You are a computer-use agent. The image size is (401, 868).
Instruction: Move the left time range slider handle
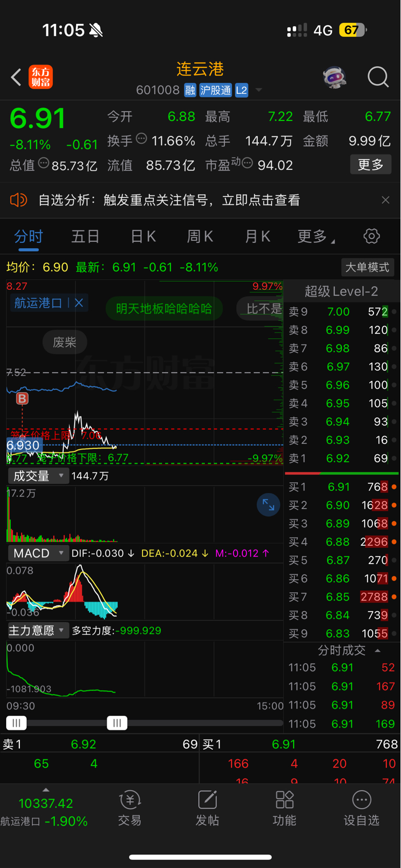click(x=17, y=723)
